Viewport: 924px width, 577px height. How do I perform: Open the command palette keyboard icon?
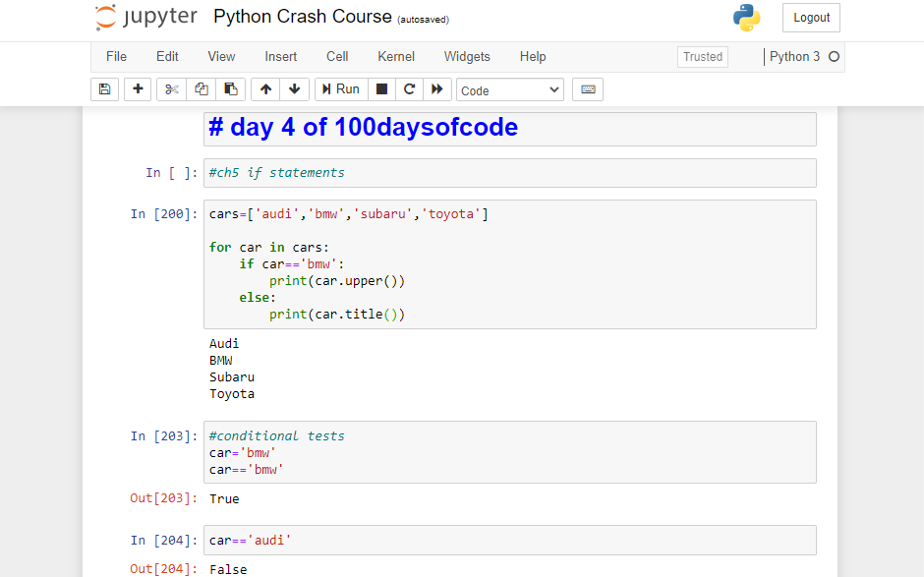588,89
